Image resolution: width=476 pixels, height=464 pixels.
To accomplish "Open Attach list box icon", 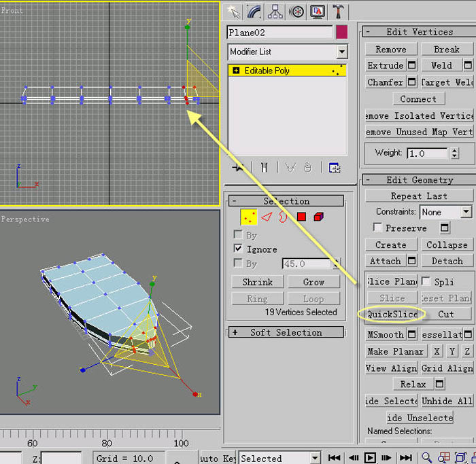I will [x=412, y=261].
